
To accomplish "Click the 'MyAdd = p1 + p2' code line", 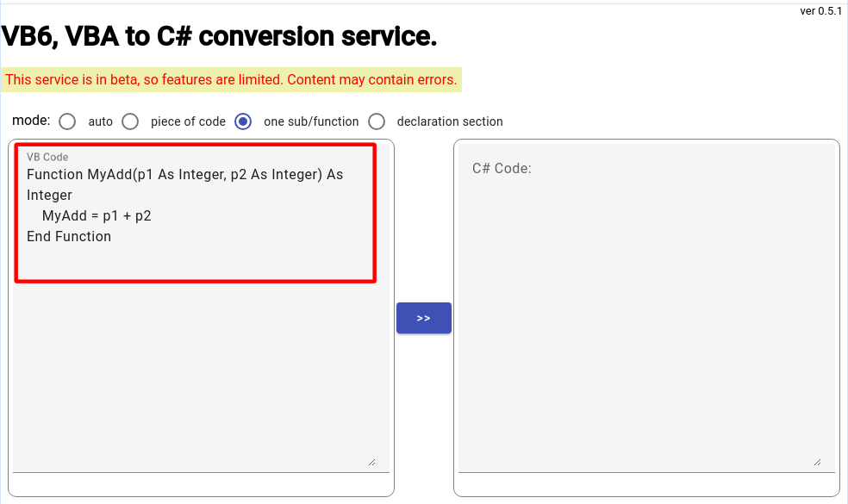I will (x=97, y=215).
